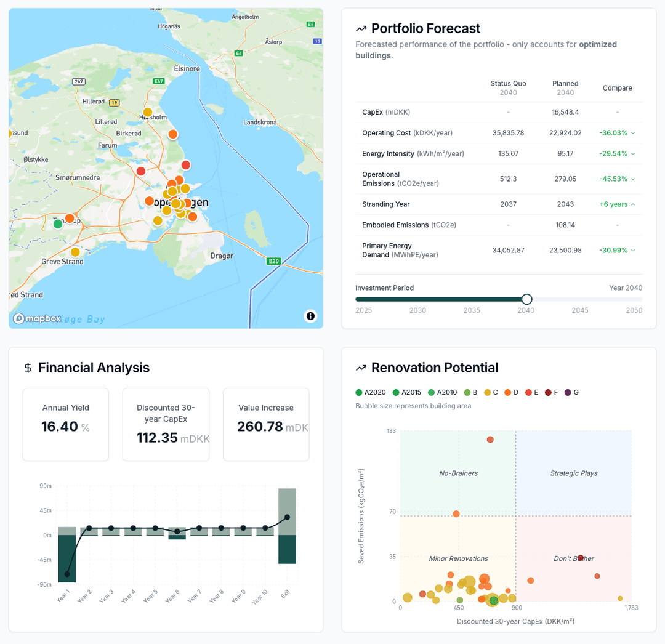The width and height of the screenshot is (665, 644).
Task: Select the red bubble in No-Brainers quadrant
Action: pyautogui.click(x=490, y=439)
